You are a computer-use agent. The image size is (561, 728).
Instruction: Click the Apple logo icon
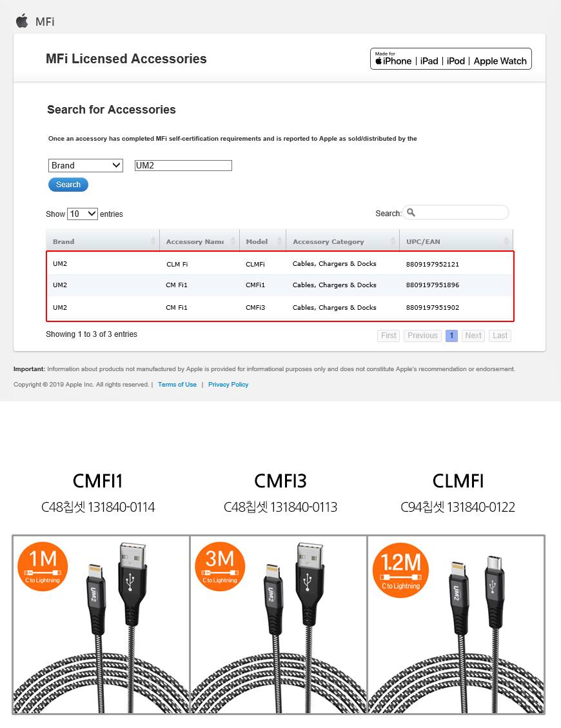coord(23,21)
